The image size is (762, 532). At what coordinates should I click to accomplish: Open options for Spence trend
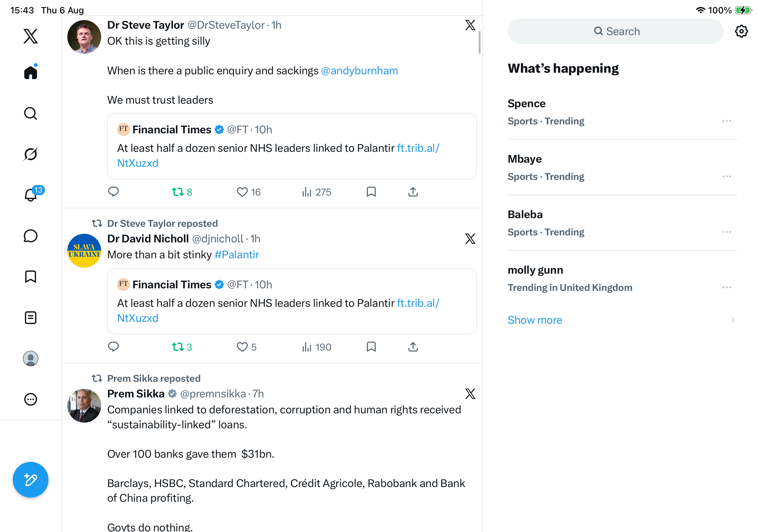tap(727, 121)
